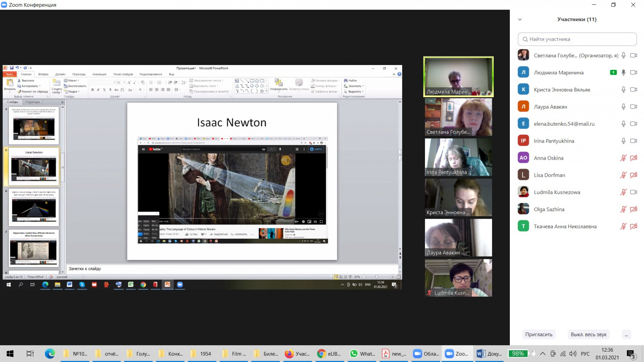This screenshot has width=644, height=362.
Task: Click disabled camera icon for Anna Oskina
Action: tap(634, 158)
